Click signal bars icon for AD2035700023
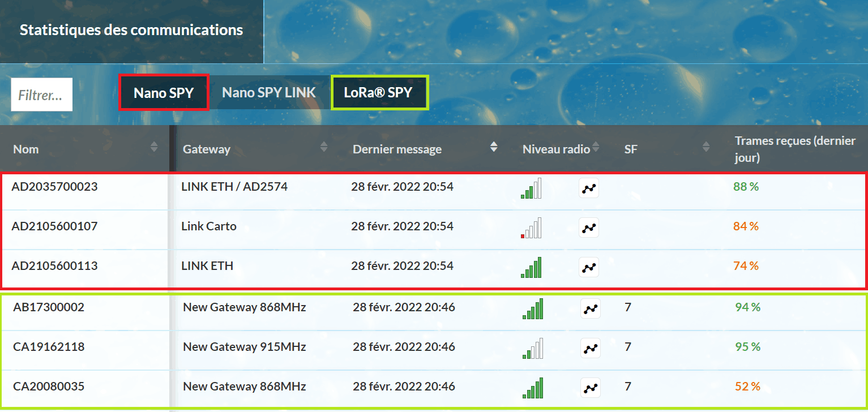This screenshot has width=868, height=412. [x=531, y=188]
